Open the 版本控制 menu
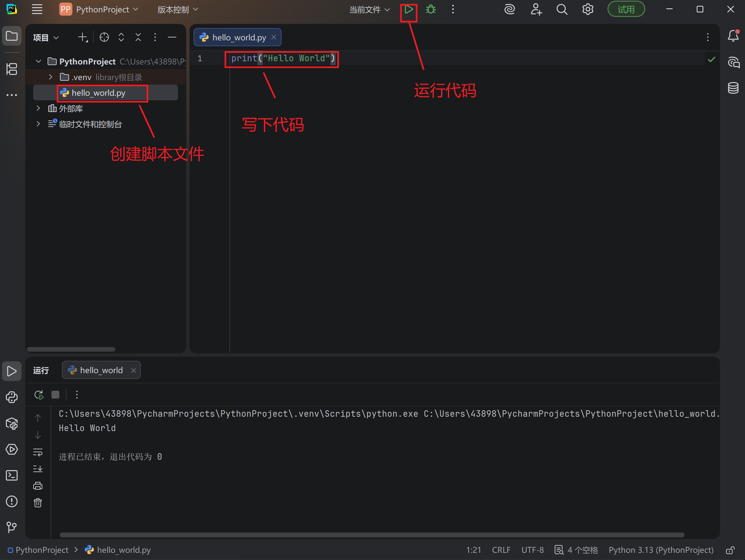745x560 pixels. pos(178,10)
